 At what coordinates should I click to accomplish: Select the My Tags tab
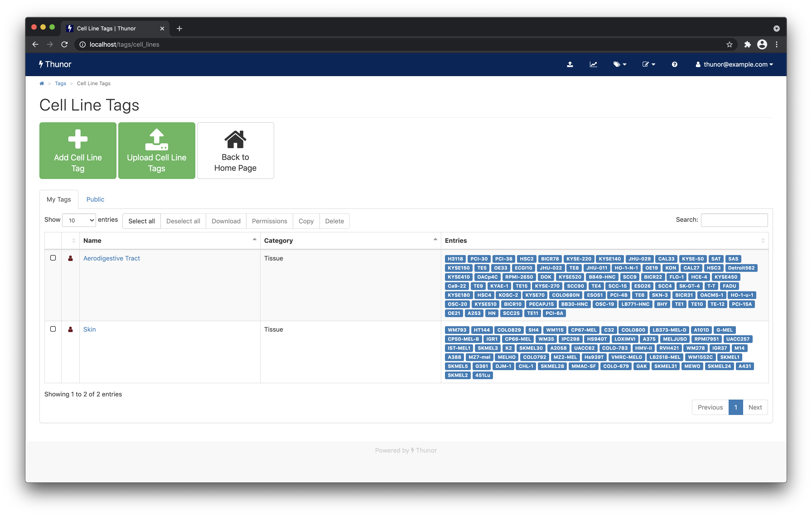coord(59,200)
